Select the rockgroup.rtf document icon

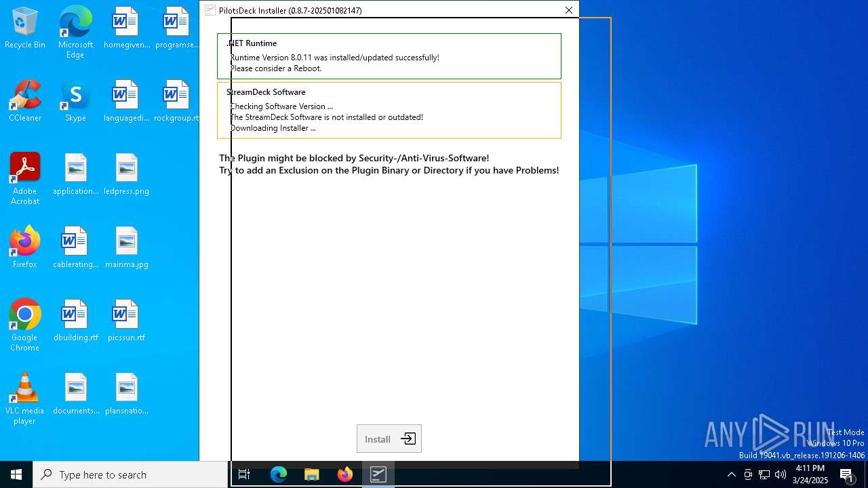coord(176,102)
